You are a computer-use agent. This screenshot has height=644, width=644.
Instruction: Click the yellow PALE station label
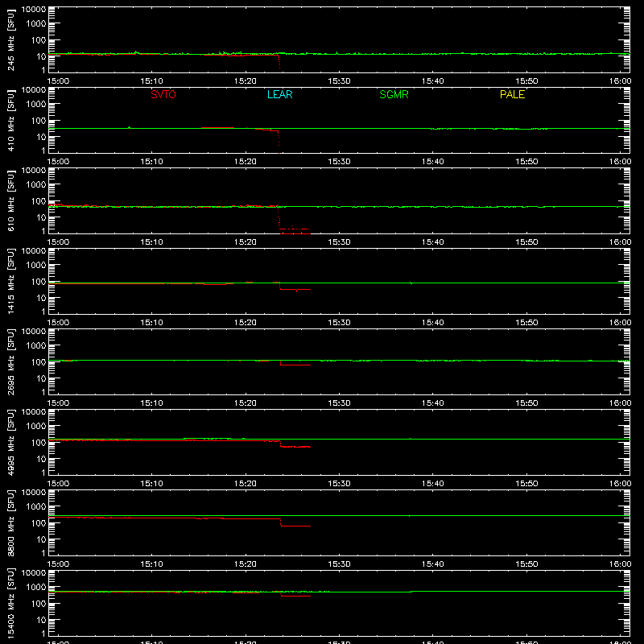click(x=512, y=94)
